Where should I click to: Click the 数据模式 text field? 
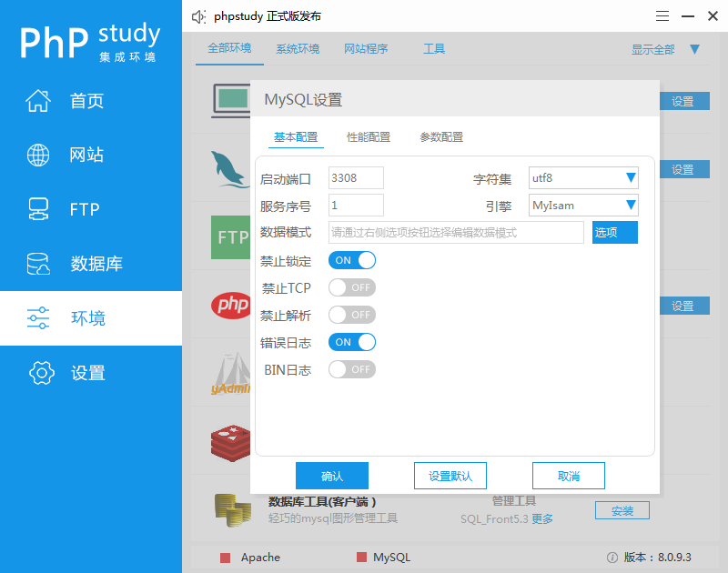click(457, 233)
